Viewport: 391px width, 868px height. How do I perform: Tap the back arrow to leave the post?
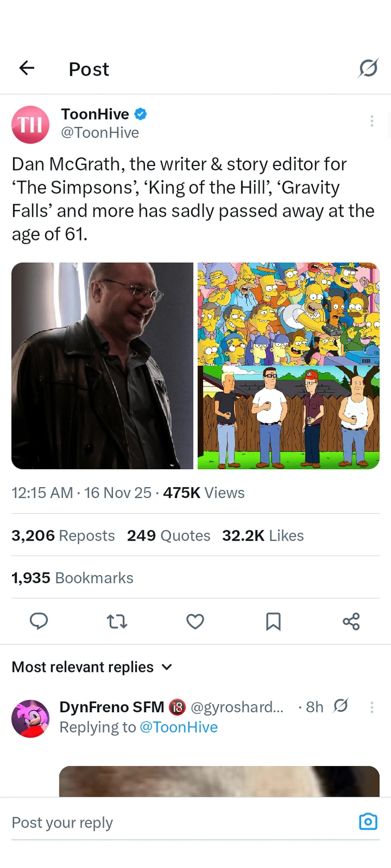[x=26, y=68]
